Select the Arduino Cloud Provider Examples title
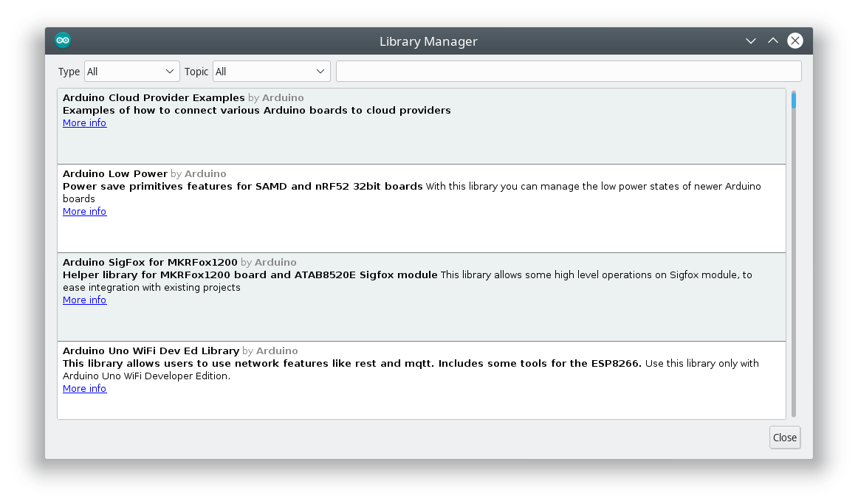 click(154, 98)
